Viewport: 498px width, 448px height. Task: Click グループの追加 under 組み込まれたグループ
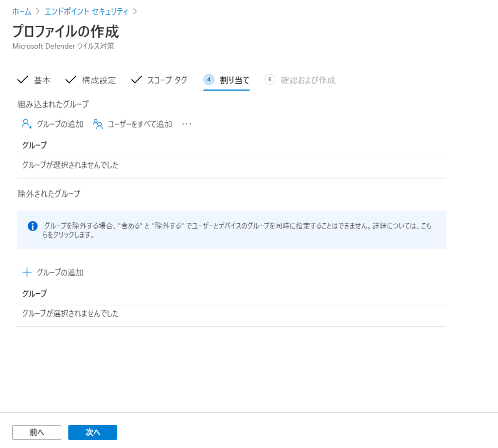pyautogui.click(x=53, y=124)
